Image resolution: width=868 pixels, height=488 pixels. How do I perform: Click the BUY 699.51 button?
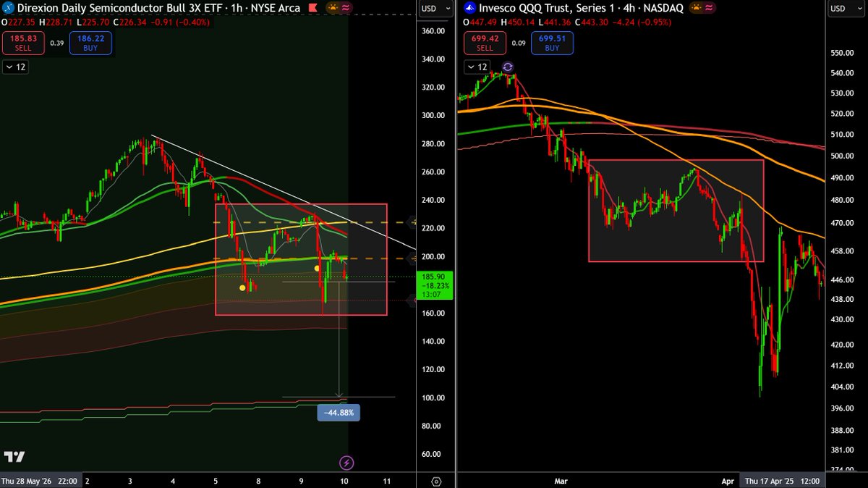coord(551,43)
